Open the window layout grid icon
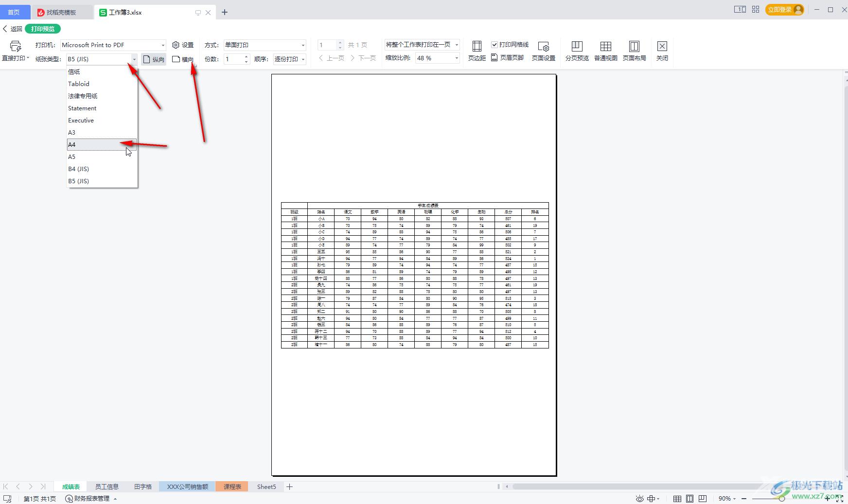848x504 pixels. tap(755, 9)
